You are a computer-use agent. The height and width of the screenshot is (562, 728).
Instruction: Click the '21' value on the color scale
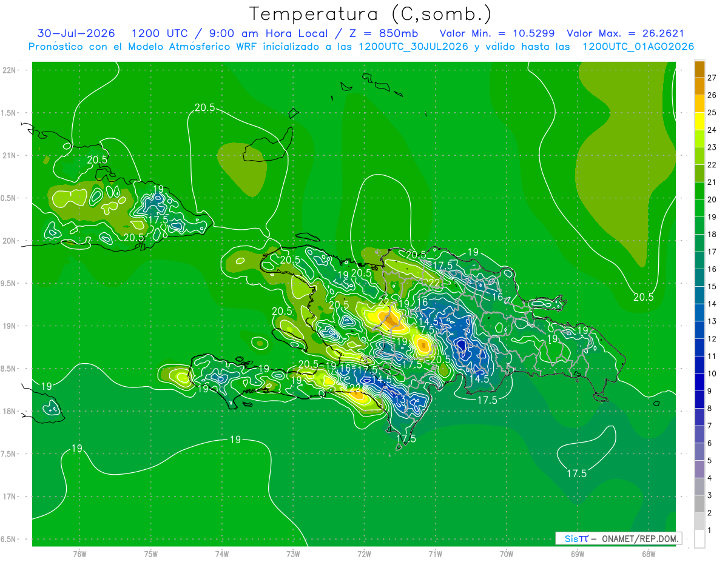(x=712, y=182)
